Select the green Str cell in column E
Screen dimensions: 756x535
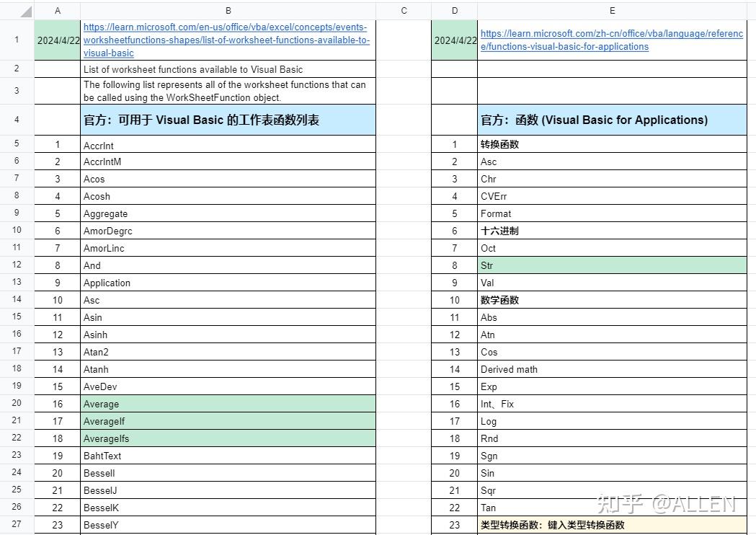click(611, 265)
